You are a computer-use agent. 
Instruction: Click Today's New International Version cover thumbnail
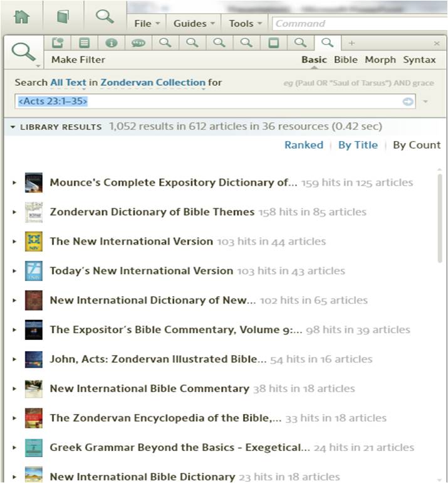pos(34,271)
